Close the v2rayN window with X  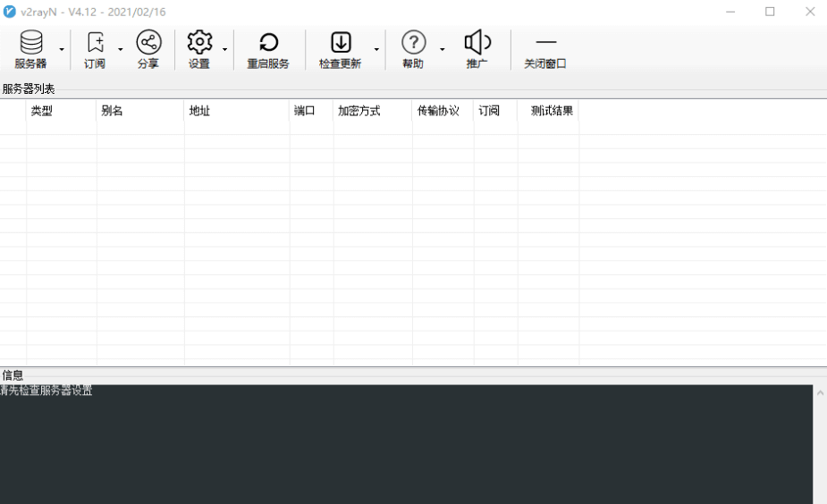[810, 12]
